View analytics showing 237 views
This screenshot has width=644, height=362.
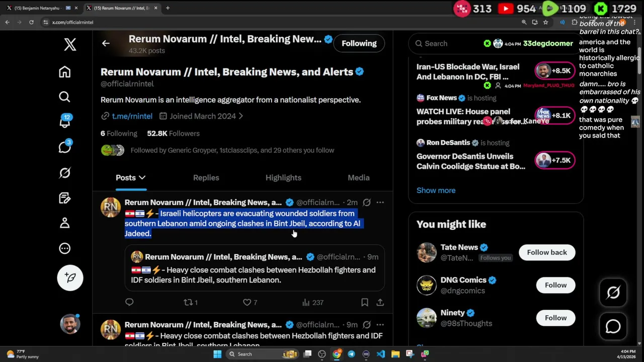pyautogui.click(x=312, y=302)
